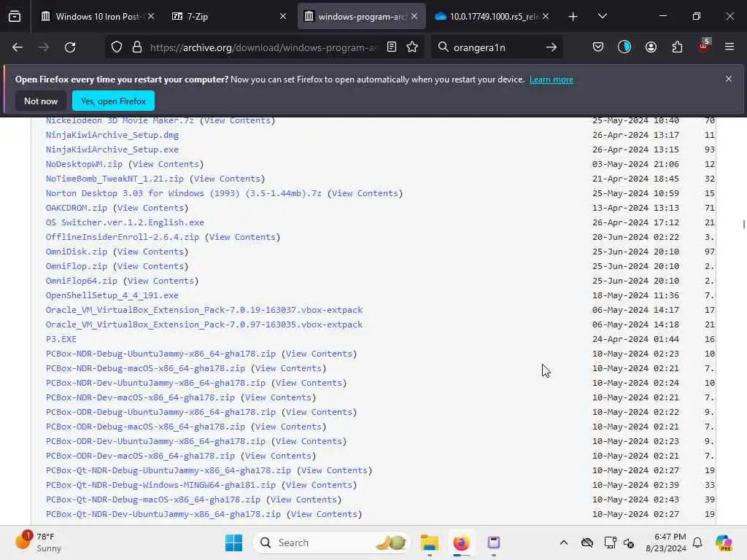The width and height of the screenshot is (747, 560).
Task: Download OS Switcher.ver.1.2.English.exe
Action: 125,222
